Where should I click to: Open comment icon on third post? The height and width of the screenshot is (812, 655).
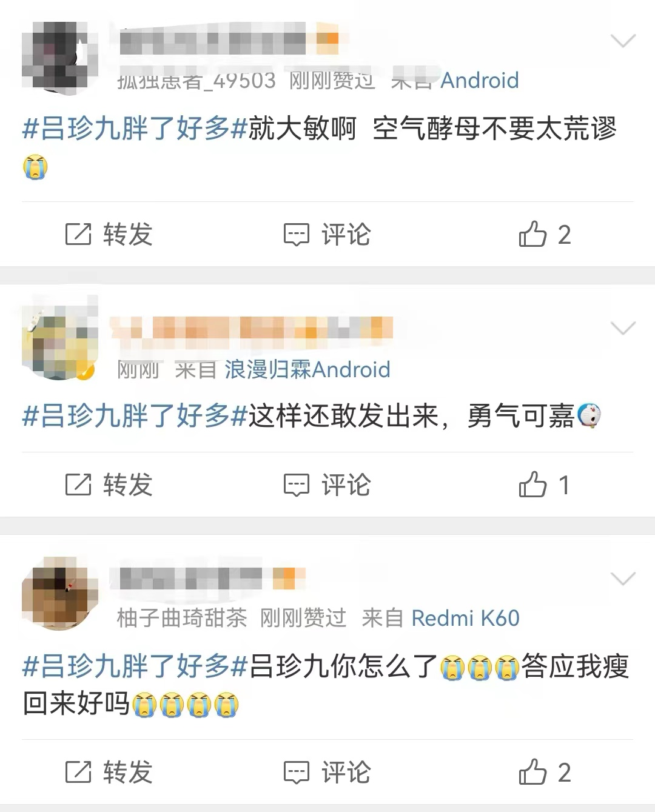click(x=327, y=772)
